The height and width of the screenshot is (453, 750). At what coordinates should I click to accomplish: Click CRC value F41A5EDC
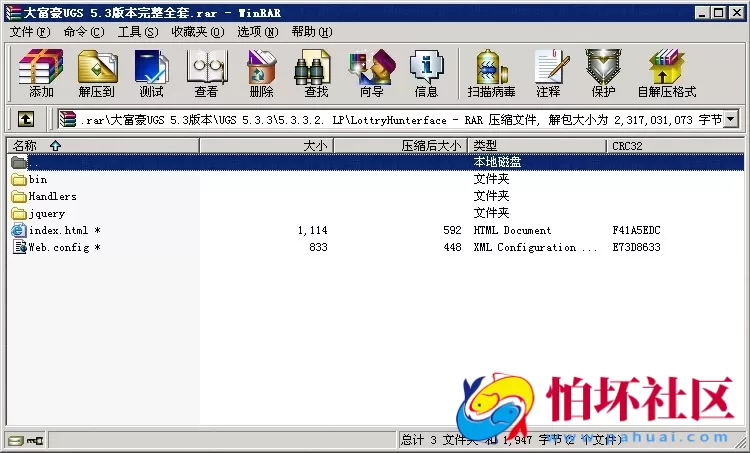[x=636, y=231]
